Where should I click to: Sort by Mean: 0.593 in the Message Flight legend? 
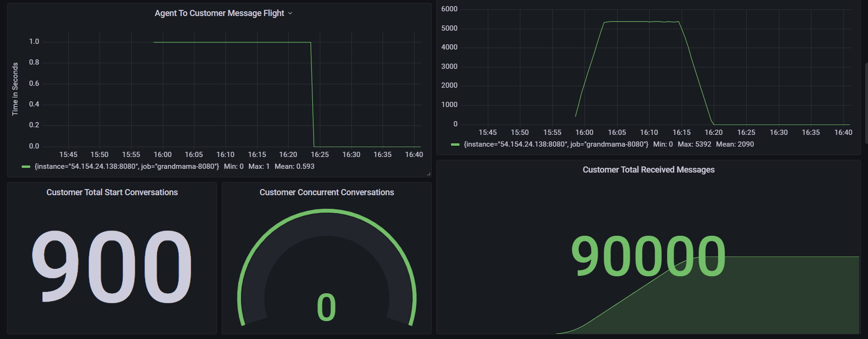click(x=294, y=166)
